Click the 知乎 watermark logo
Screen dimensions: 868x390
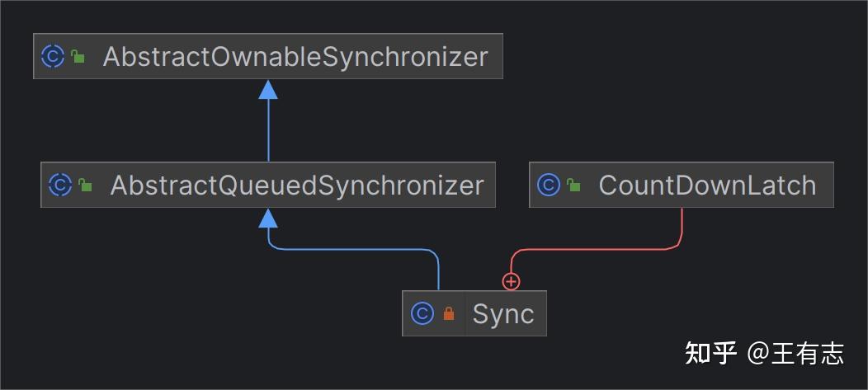click(x=710, y=353)
